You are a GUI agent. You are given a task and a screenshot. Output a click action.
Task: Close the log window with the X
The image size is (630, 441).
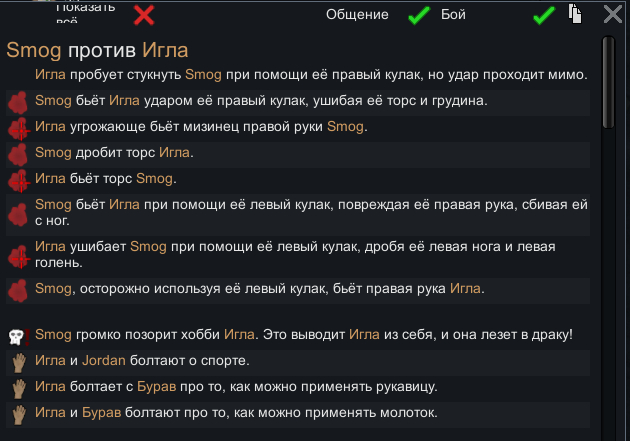(612, 14)
